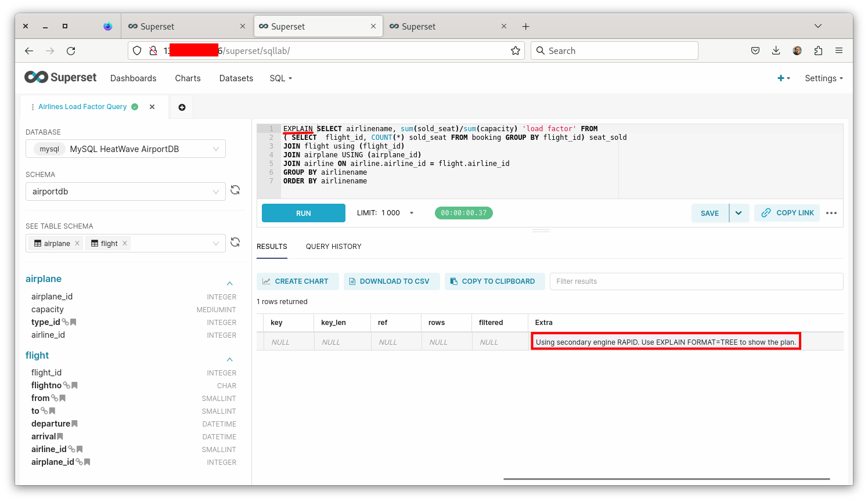Open the query editor three-dot more menu
The width and height of the screenshot is (868, 502).
pyautogui.click(x=831, y=213)
